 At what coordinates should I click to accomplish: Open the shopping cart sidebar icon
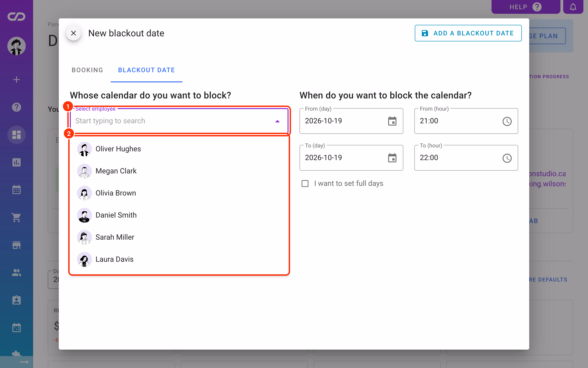coord(17,218)
